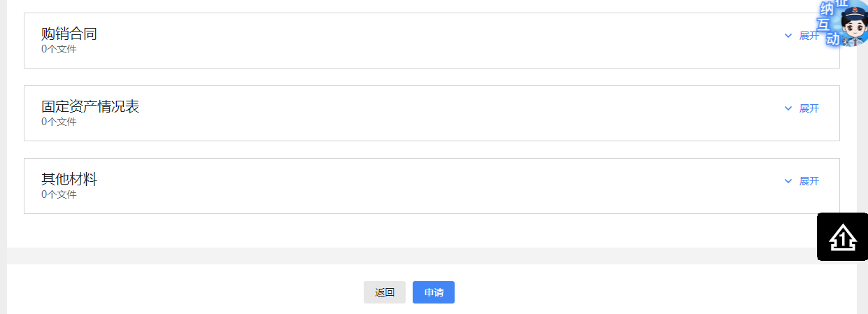Image resolution: width=868 pixels, height=314 pixels.
Task: Select the 其他材料 heading
Action: click(x=69, y=179)
